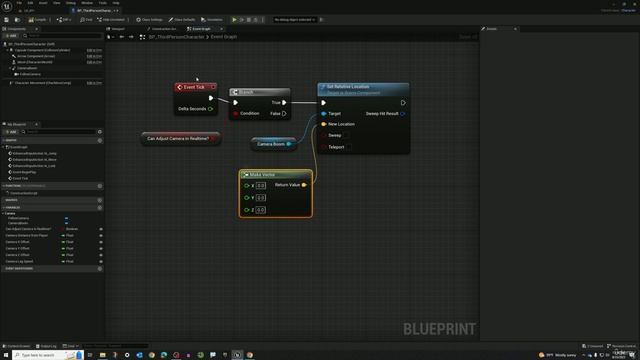Click the add Variable plus icon

tap(100, 208)
